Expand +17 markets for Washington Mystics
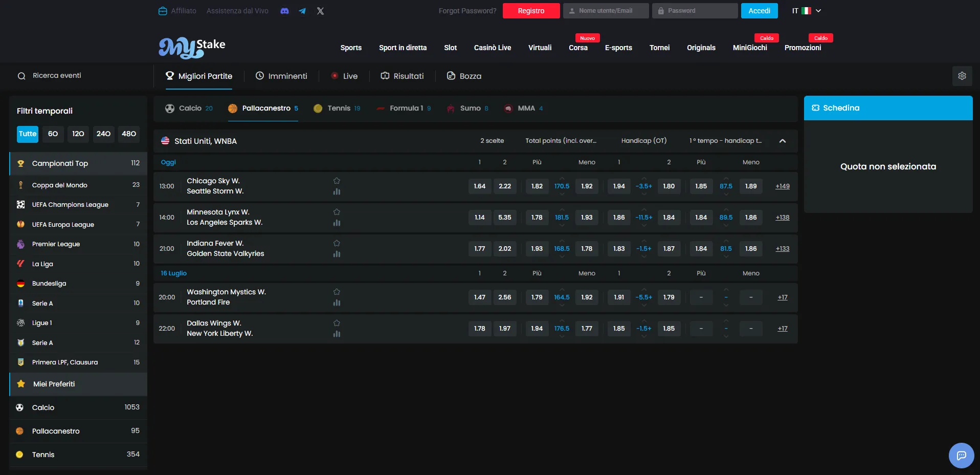The width and height of the screenshot is (980, 475). (x=783, y=297)
